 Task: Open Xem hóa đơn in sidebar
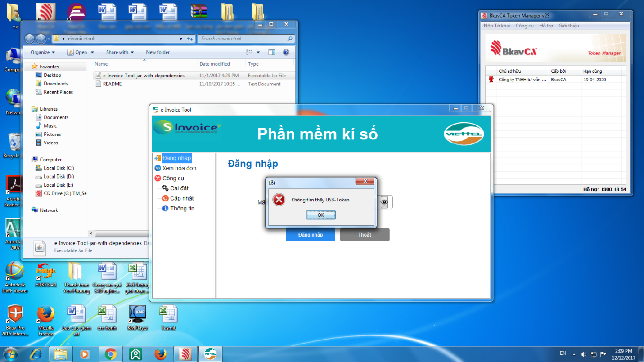pos(179,168)
